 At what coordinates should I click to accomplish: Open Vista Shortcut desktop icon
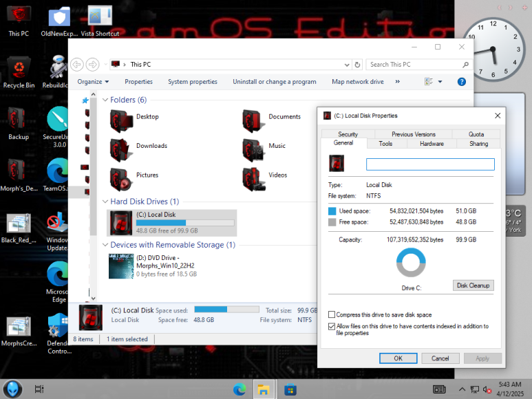[x=100, y=21]
